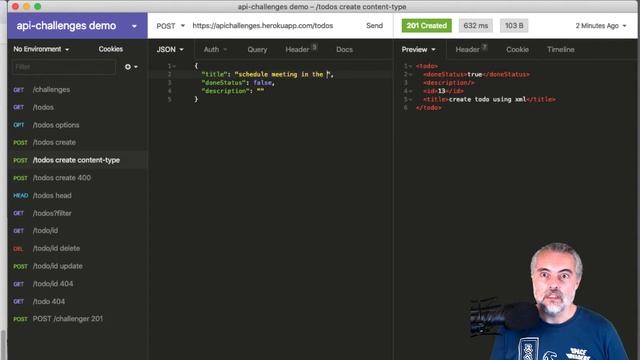Image resolution: width=640 pixels, height=360 pixels.
Task: Select the /todos?filter request
Action: pos(78,213)
